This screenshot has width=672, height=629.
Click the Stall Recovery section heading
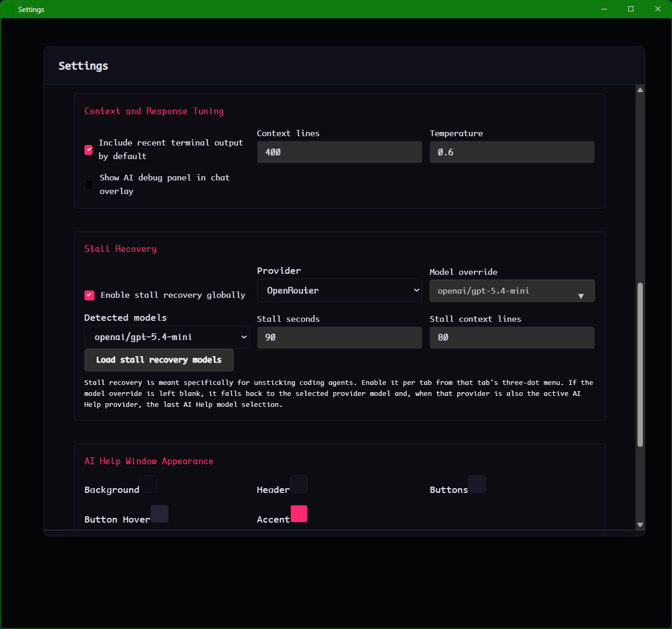120,249
